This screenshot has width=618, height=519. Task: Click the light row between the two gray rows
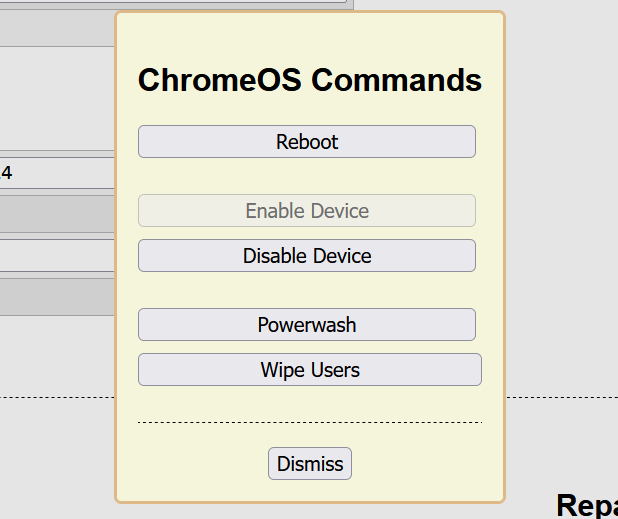click(57, 255)
